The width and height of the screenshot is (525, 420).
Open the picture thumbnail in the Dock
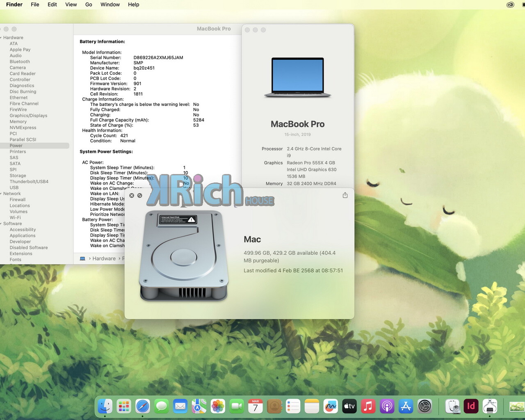coord(517,406)
